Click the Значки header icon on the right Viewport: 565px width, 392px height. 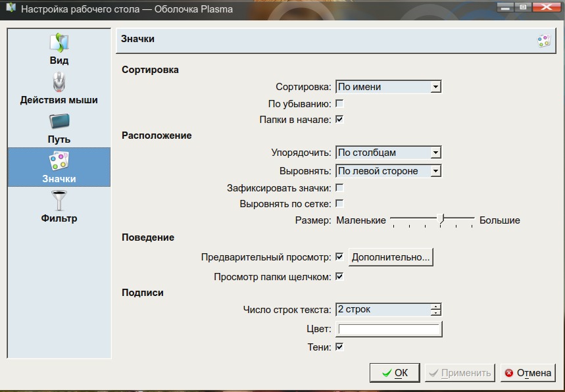click(x=544, y=41)
